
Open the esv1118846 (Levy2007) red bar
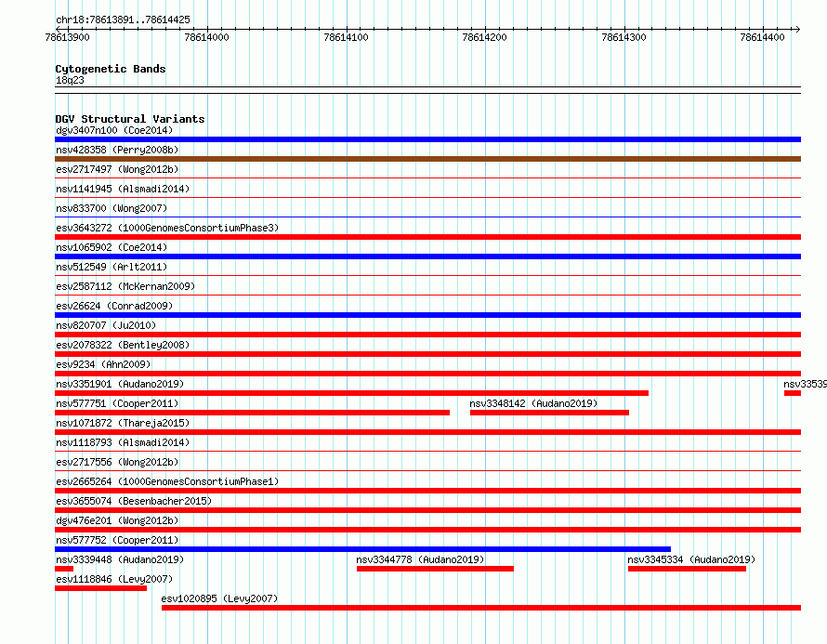(x=100, y=588)
